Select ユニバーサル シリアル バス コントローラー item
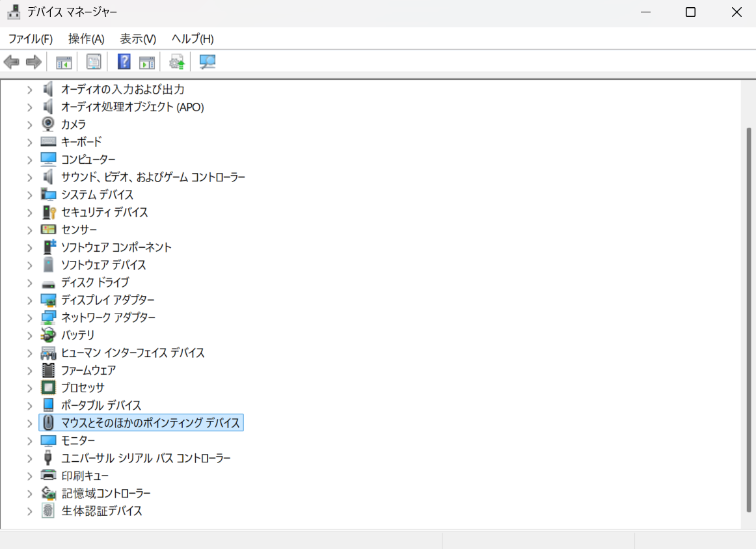Viewport: 756px width, 549px height. click(x=146, y=458)
